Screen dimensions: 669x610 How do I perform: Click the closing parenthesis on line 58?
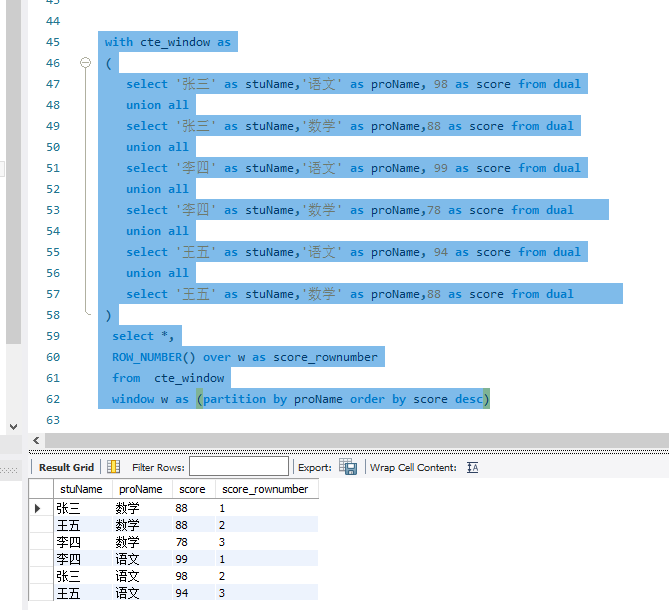108,315
